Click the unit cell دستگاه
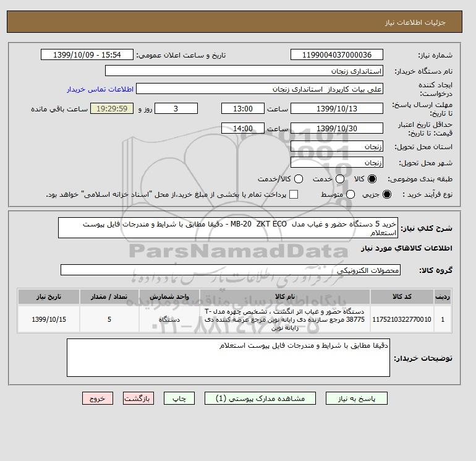476x461 pixels. tap(169, 319)
